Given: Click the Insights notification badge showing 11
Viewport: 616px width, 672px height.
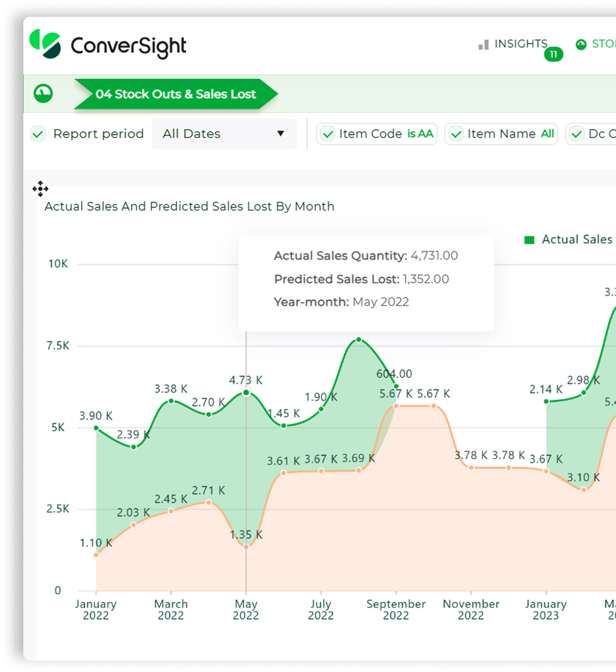Looking at the screenshot, I should coord(553,54).
